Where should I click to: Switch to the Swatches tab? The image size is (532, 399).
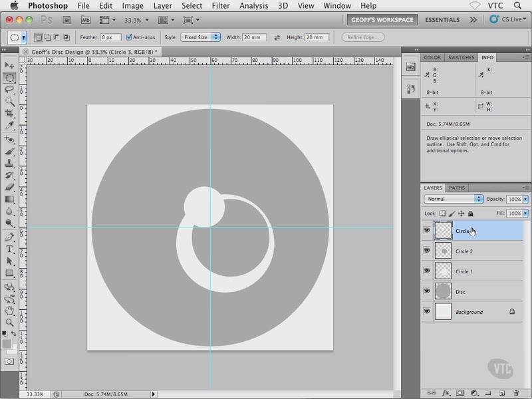pyautogui.click(x=461, y=57)
